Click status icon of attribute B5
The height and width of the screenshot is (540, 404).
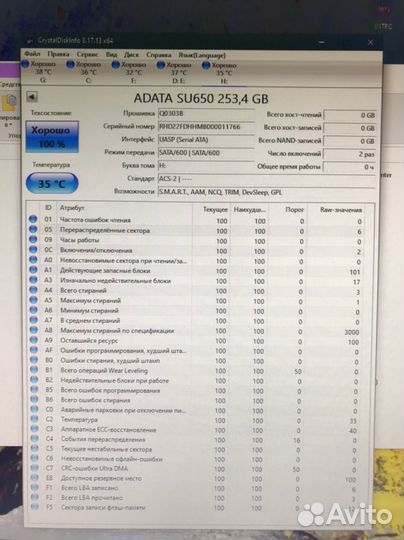pyautogui.click(x=34, y=389)
